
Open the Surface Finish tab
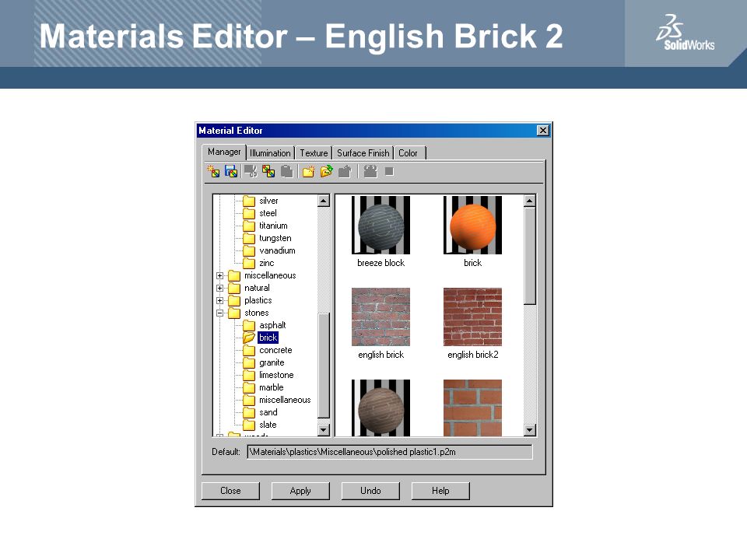[x=363, y=153]
